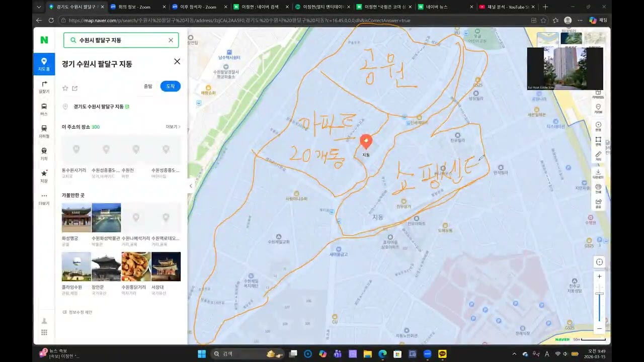Set address as 도착 destination
Screen dimensions: 644x362
pos(171,86)
